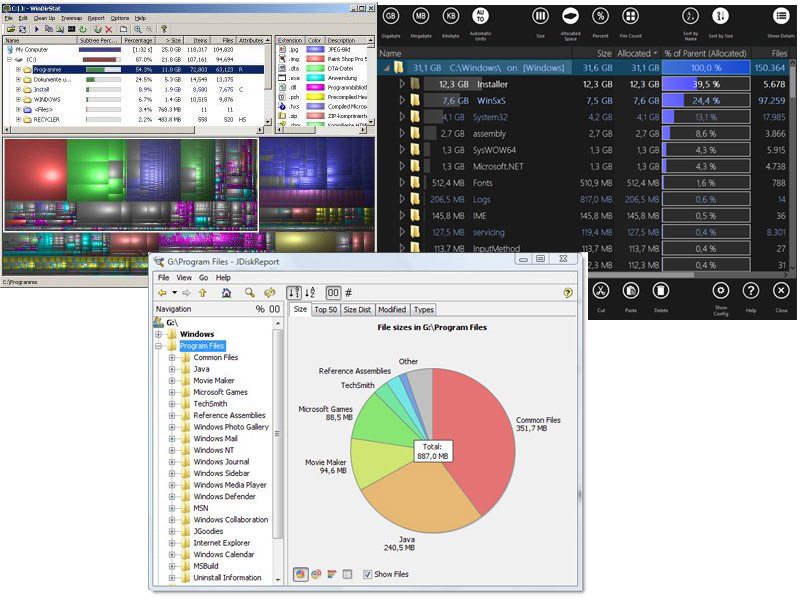Click the Allocated column header

635,53
